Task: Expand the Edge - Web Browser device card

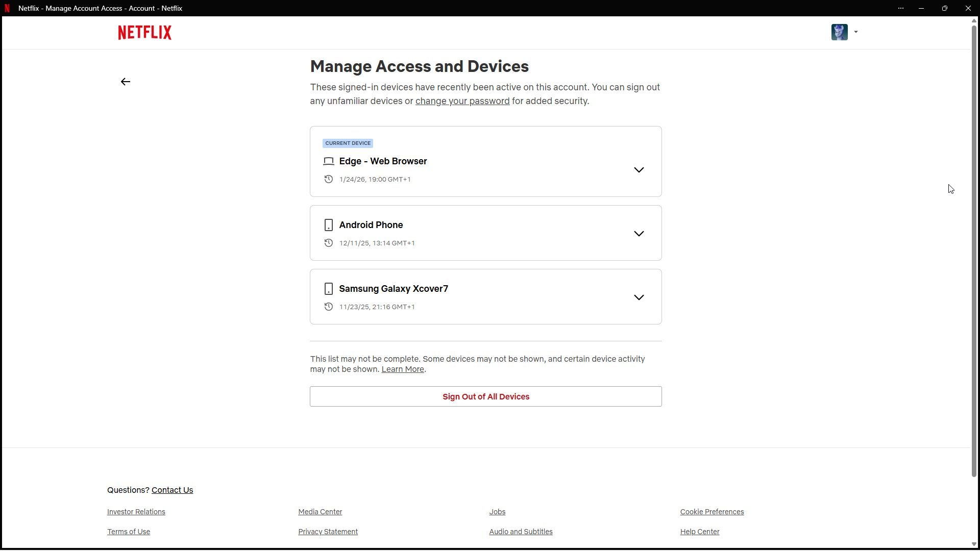Action: point(639,170)
